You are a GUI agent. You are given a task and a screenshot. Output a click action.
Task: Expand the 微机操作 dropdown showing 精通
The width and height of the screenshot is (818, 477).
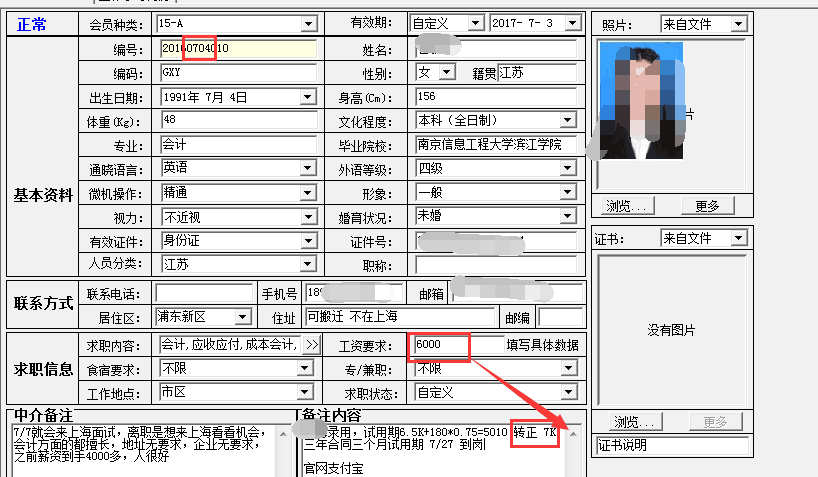pyautogui.click(x=308, y=193)
